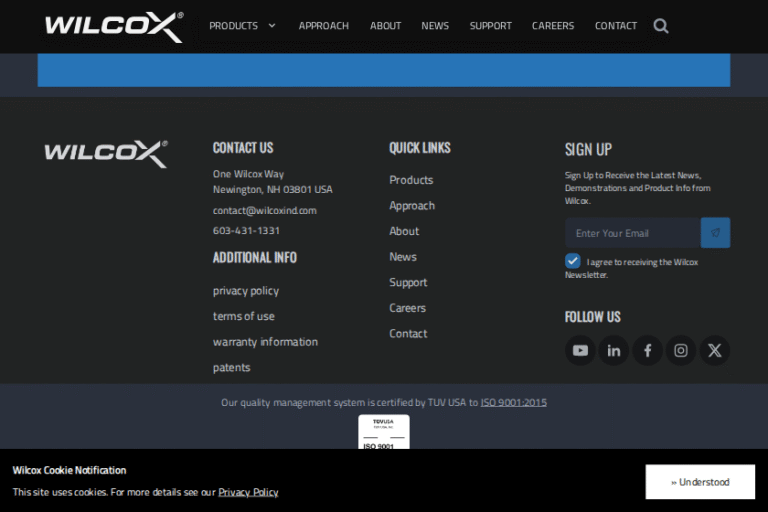This screenshot has width=768, height=512.
Task: Expand the Products dropdown chevron
Action: (x=271, y=26)
